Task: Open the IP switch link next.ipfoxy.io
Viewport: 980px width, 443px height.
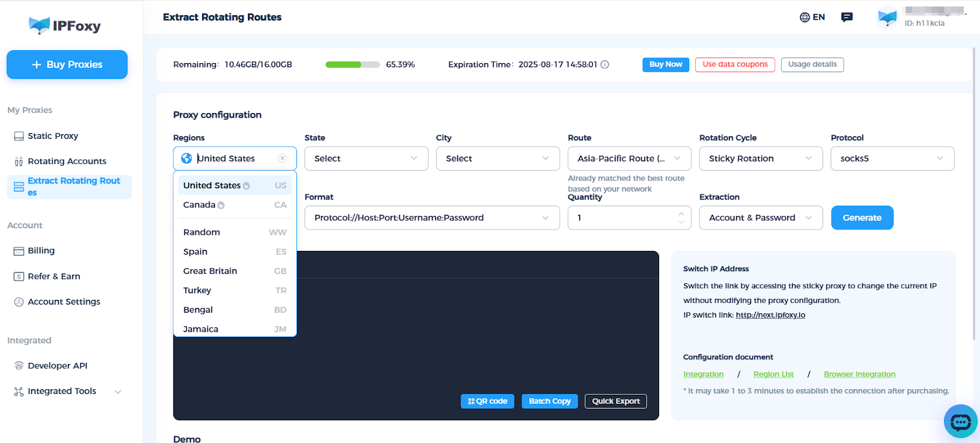Action: coord(770,315)
